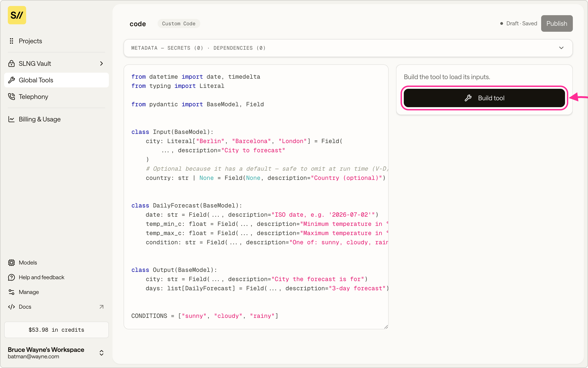Click the 'from typing import Literal' line
This screenshot has width=588, height=368.
pos(178,86)
